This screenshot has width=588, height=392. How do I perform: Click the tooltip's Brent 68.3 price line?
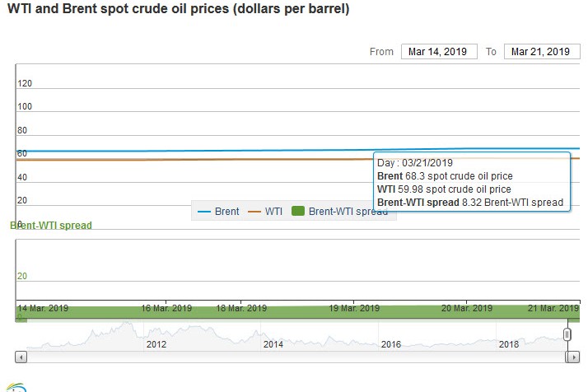point(445,176)
